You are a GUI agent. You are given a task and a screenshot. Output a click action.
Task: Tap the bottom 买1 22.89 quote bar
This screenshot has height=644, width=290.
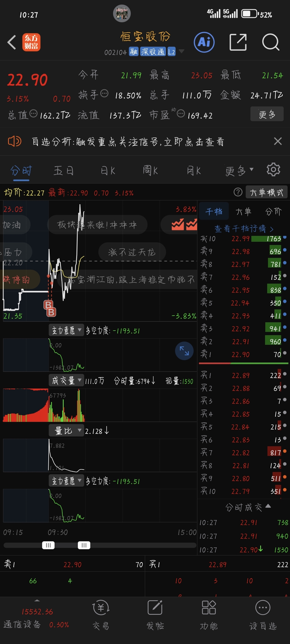tap(218, 565)
